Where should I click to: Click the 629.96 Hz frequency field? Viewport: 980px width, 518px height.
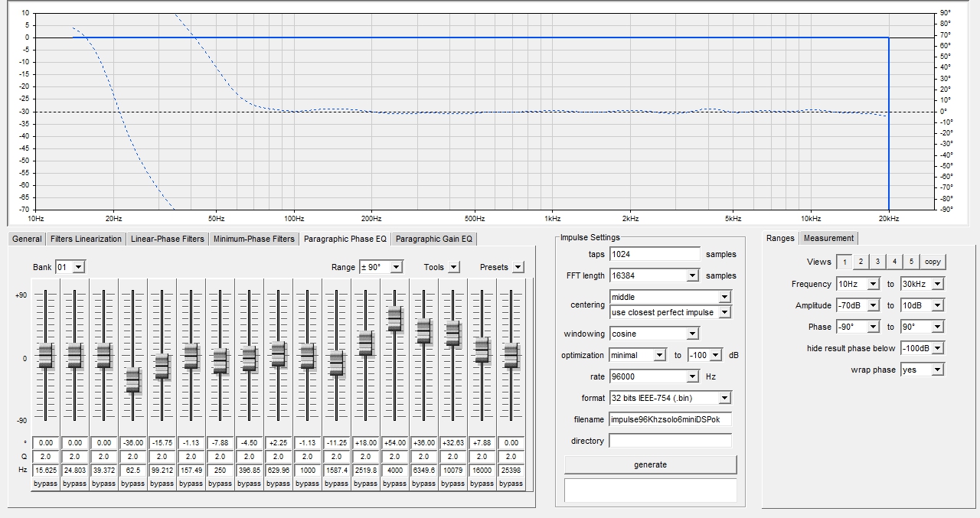tap(278, 470)
